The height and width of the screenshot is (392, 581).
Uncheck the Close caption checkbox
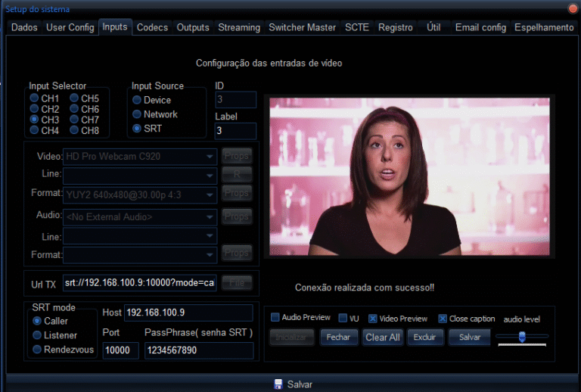tap(443, 318)
